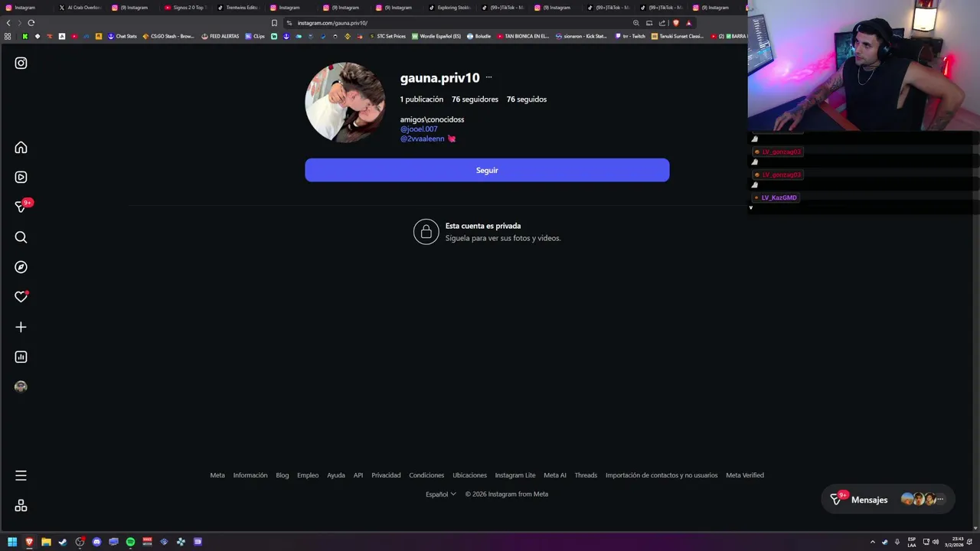Screen dimensions: 980x551
Task: Open the Tanuki Sunset Classic bookmark
Action: (678, 36)
